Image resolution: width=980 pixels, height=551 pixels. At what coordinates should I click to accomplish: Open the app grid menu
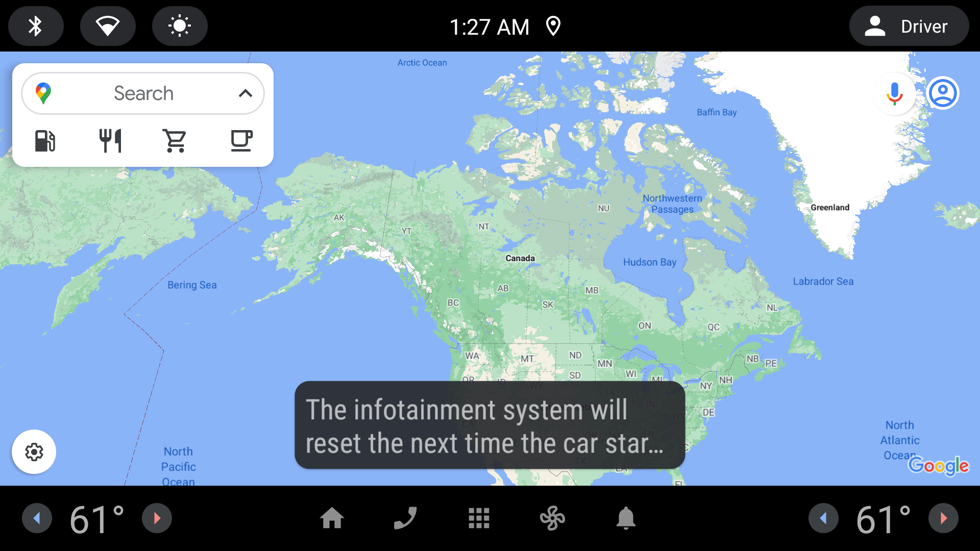(x=479, y=519)
